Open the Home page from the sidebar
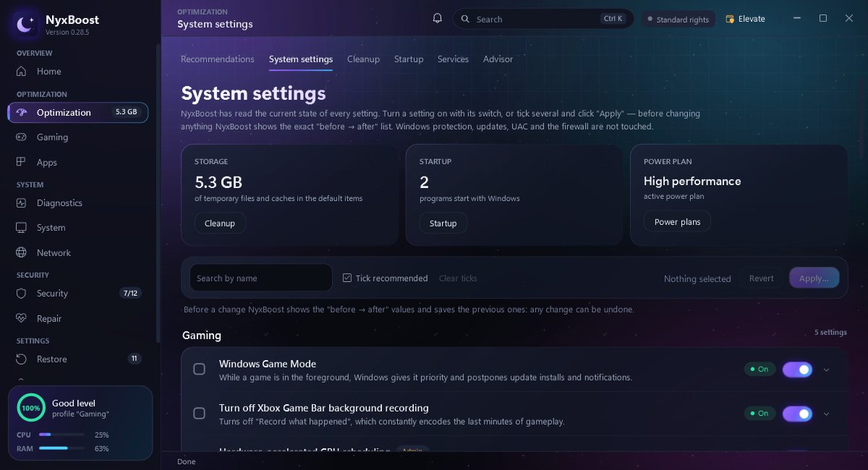Image resolution: width=868 pixels, height=470 pixels. [78, 72]
